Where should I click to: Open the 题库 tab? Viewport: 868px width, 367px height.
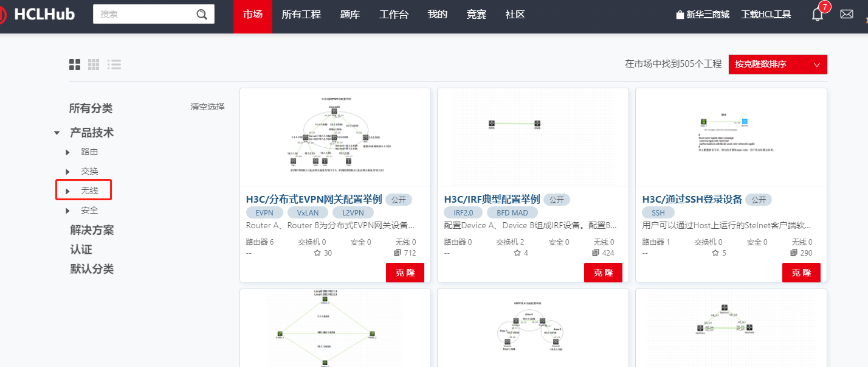(x=350, y=15)
